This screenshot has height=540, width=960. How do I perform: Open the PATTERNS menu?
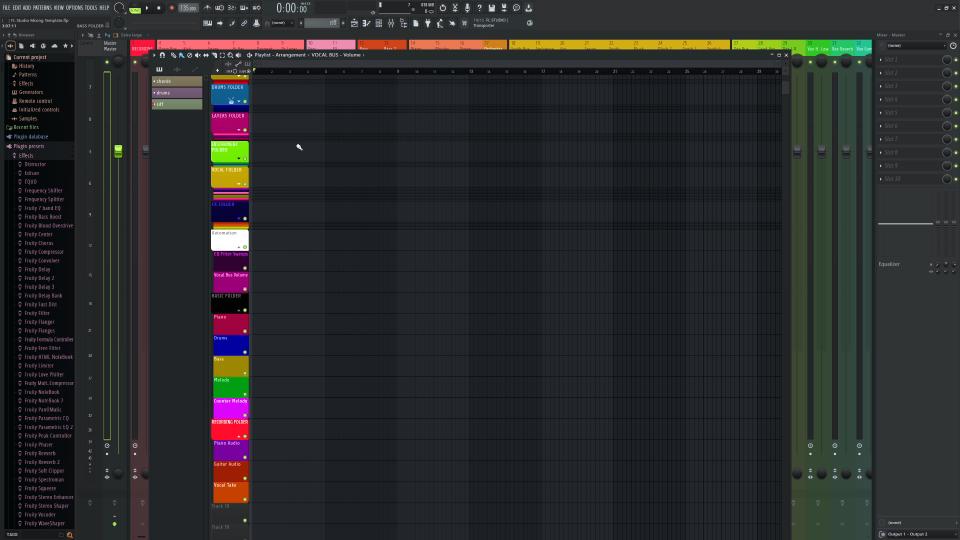(42, 7)
